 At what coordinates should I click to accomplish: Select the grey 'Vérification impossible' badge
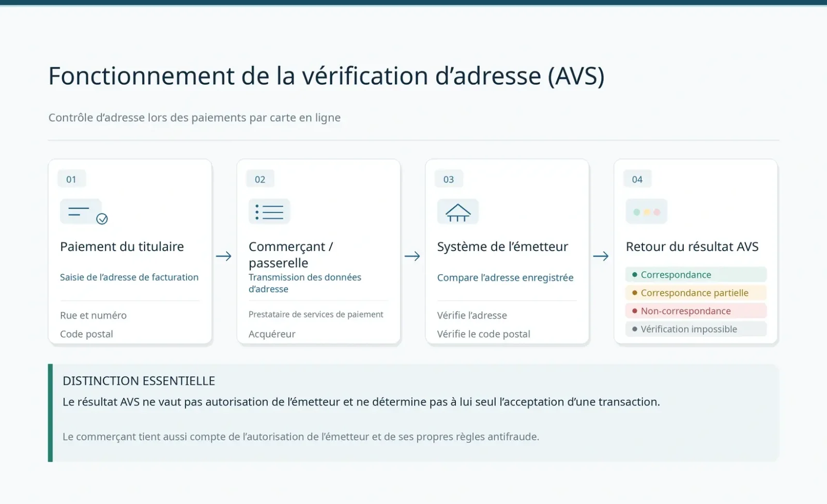(x=696, y=329)
